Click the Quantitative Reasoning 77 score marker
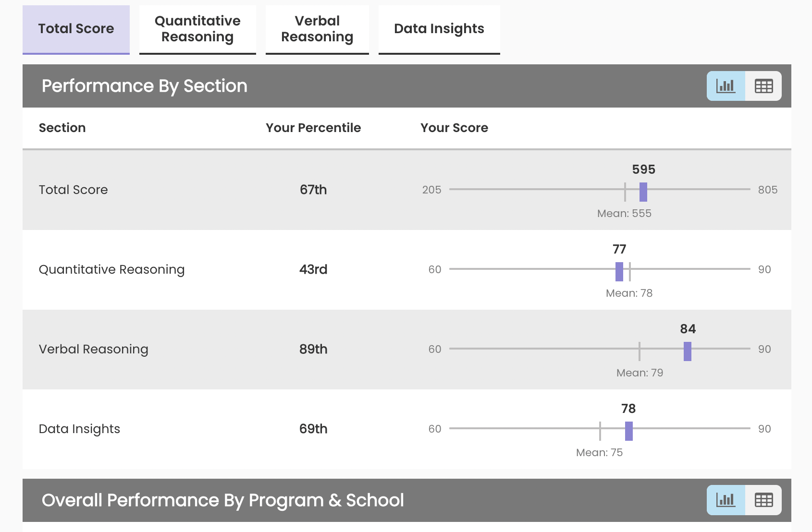 click(x=619, y=272)
